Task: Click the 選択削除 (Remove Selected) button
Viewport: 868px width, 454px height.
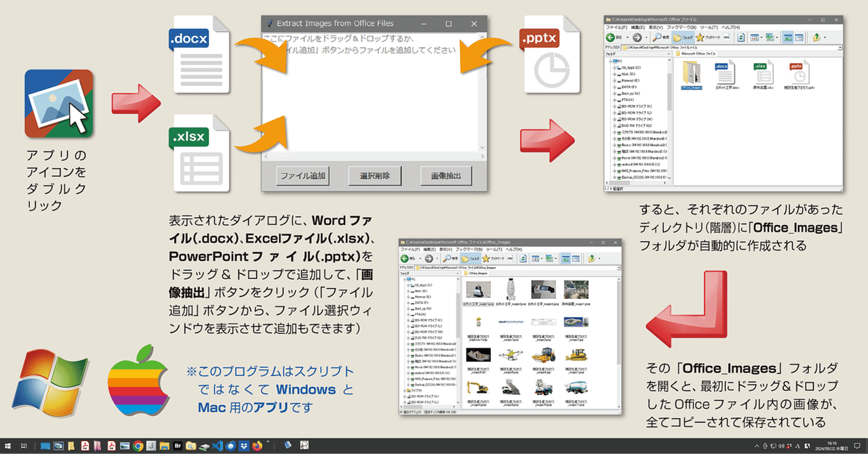Action: 374,176
